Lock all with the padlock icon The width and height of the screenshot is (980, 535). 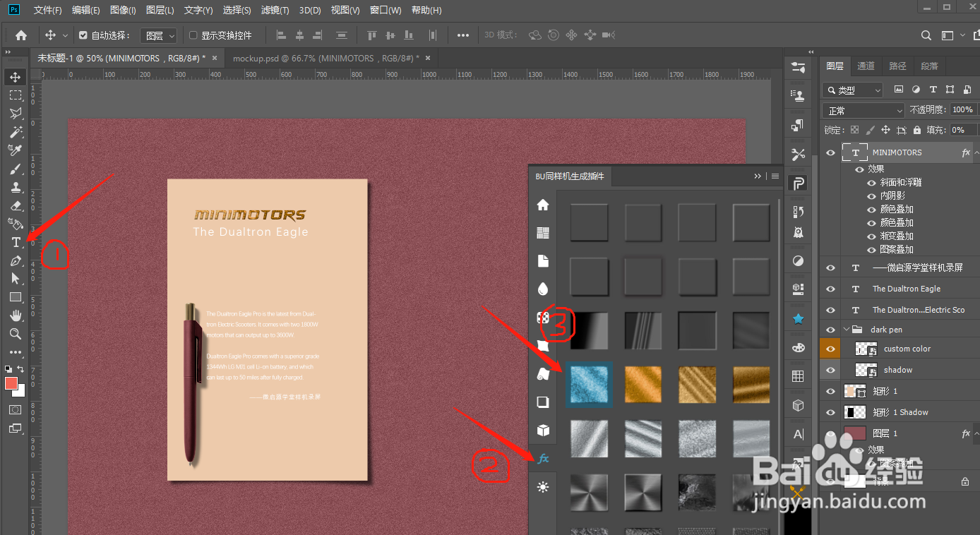(916, 131)
